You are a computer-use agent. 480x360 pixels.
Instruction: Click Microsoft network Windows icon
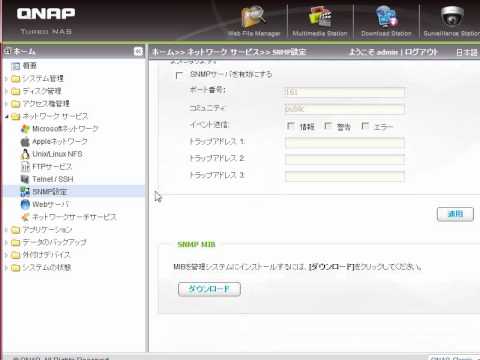point(25,129)
